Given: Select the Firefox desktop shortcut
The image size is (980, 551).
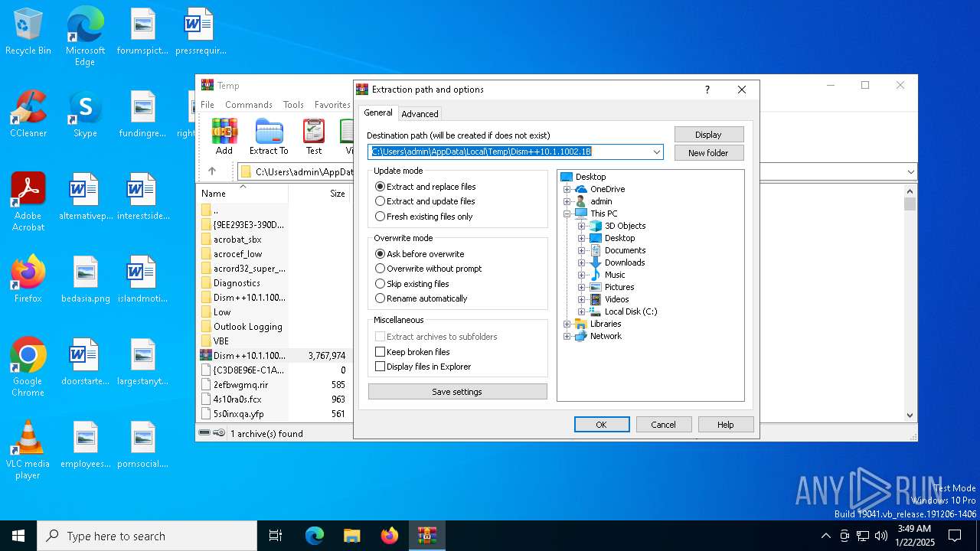Looking at the screenshot, I should tap(28, 279).
